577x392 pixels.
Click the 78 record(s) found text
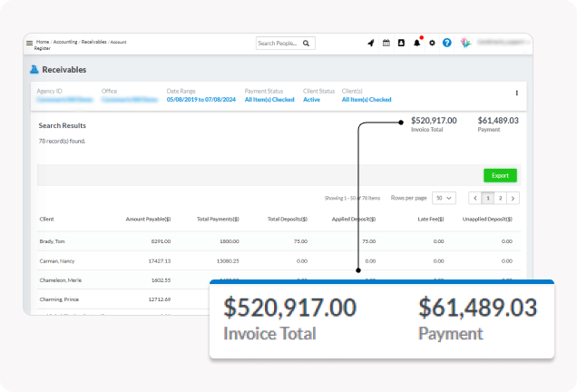click(63, 141)
